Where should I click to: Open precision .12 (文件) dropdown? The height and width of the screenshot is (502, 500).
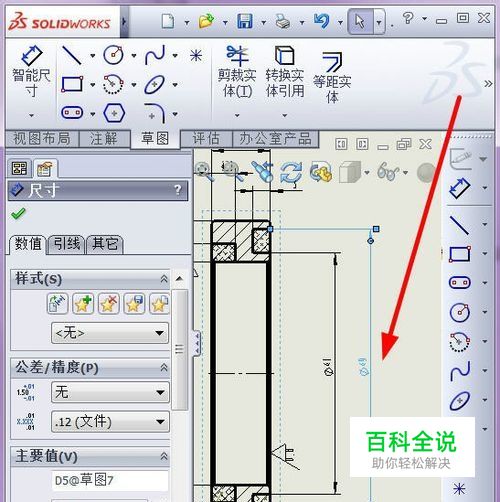click(110, 422)
